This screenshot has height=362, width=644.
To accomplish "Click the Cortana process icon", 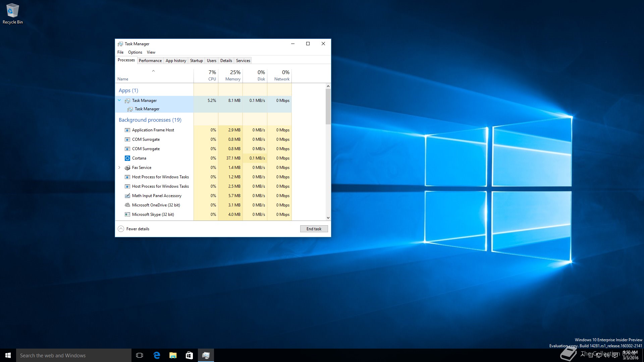I will [127, 158].
